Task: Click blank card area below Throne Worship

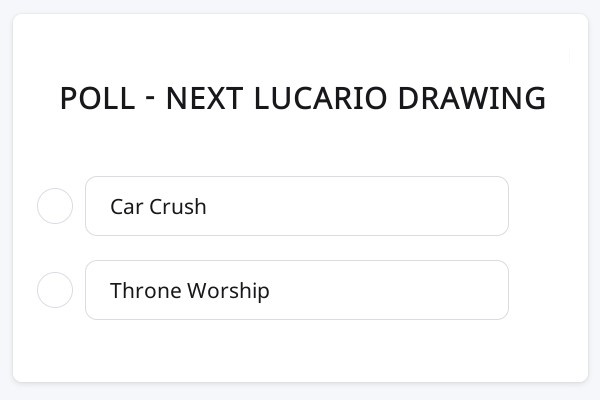Action: coord(300,350)
